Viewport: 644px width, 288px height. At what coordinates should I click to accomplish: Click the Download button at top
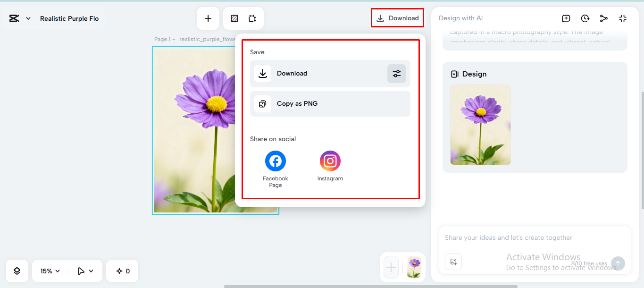[397, 18]
